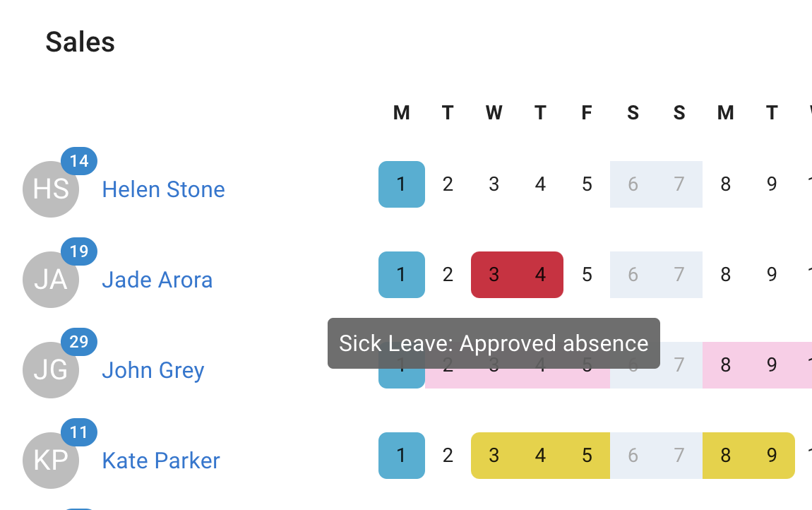The width and height of the screenshot is (812, 510).
Task: Select Friday column header F
Action: (x=586, y=113)
